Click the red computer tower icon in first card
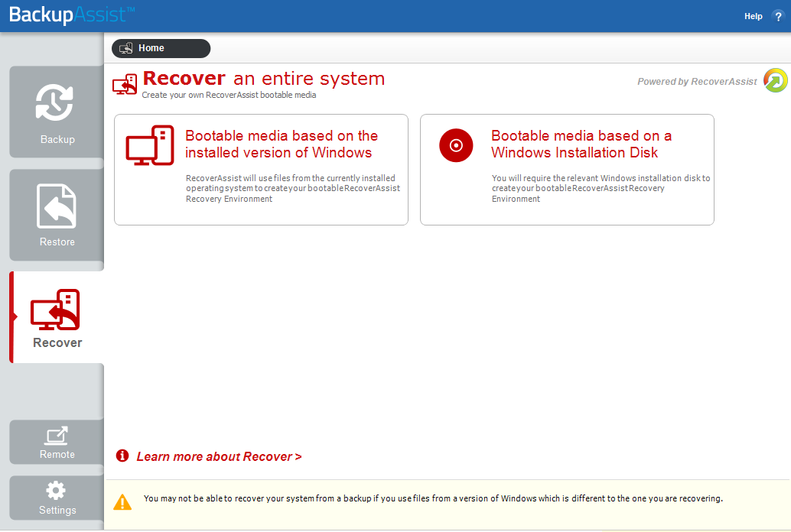Screen dimensions: 791x532 click(150, 145)
